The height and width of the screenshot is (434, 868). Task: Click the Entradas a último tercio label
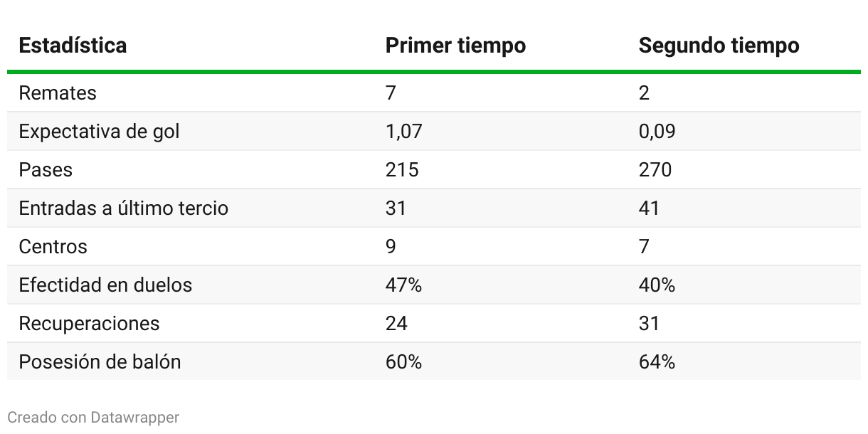click(123, 208)
